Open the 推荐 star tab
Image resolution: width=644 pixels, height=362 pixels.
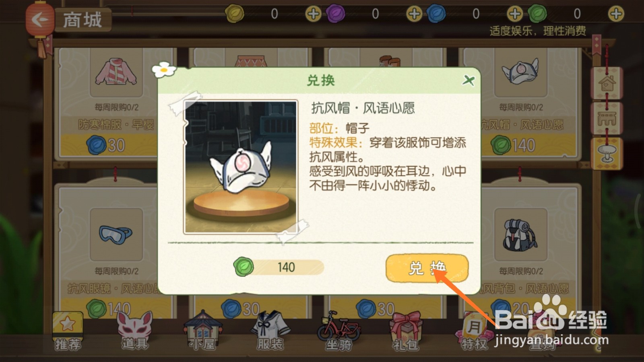coord(68,331)
